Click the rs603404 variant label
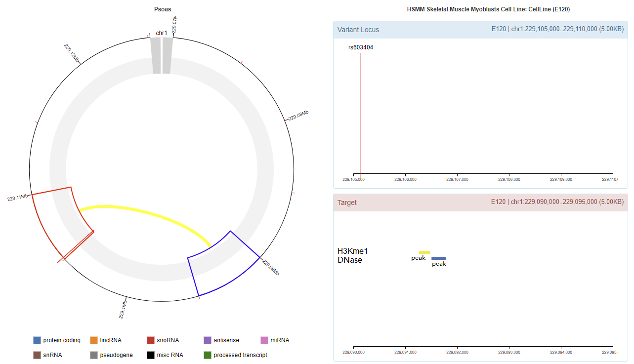The image size is (634, 364). tap(361, 47)
